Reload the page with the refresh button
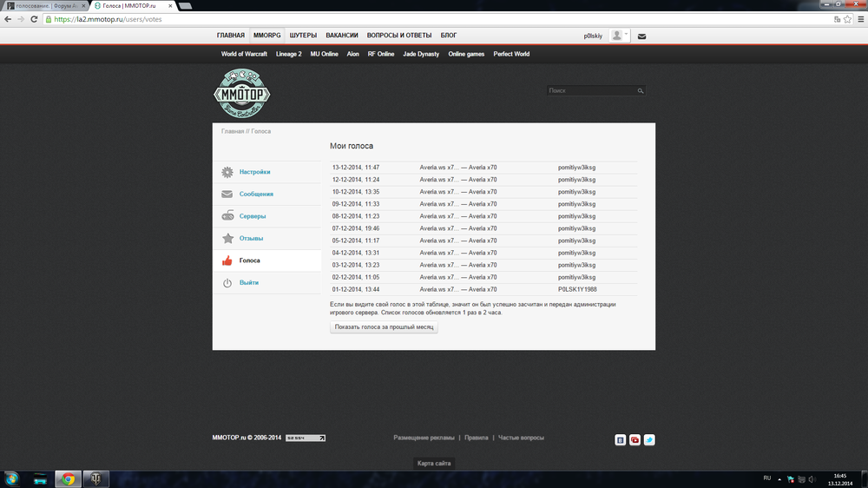The image size is (868, 488). tap(33, 18)
